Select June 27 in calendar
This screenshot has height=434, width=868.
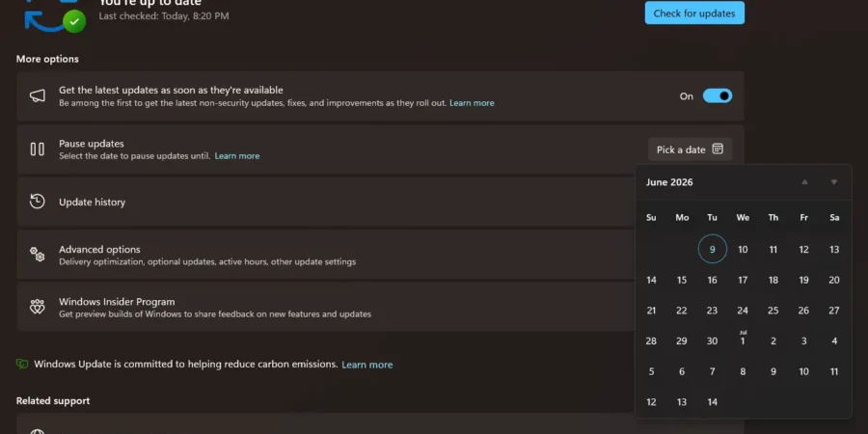coord(834,311)
